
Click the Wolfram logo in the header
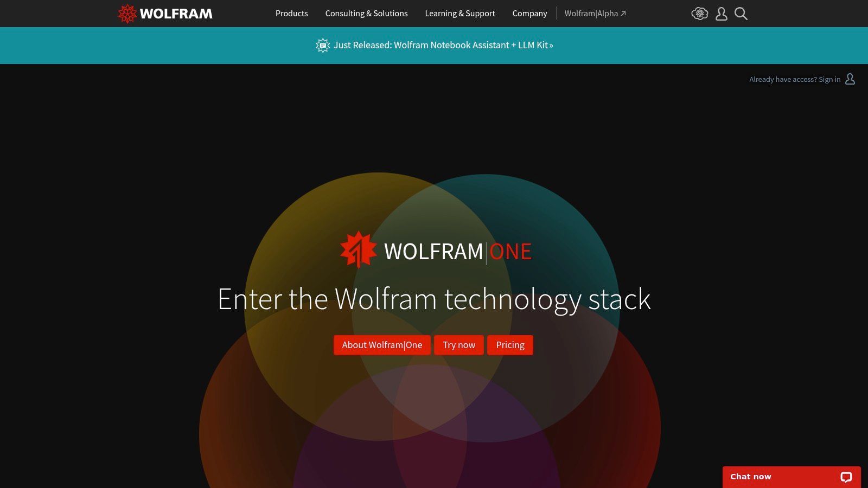tap(165, 14)
